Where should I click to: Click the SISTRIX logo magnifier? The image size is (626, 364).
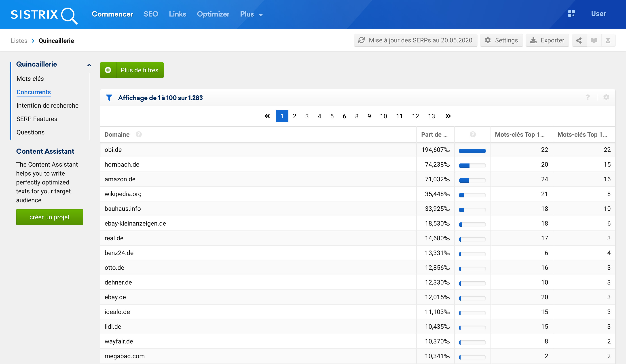[69, 16]
